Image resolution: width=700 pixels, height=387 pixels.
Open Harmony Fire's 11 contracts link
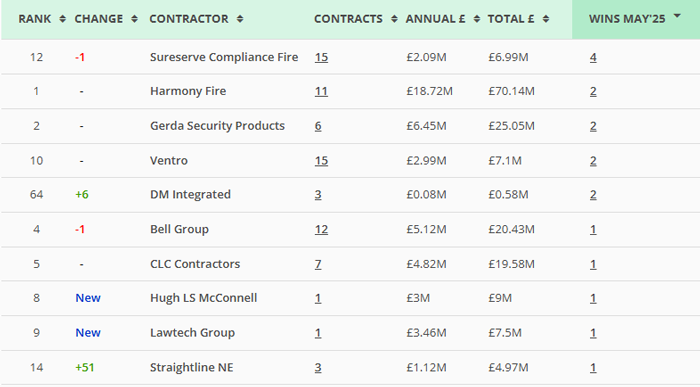(321, 91)
